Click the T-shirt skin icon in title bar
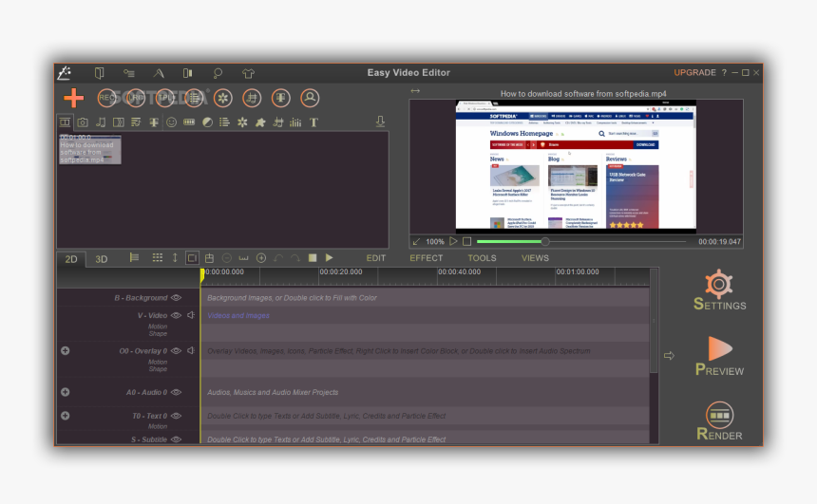The image size is (817, 504). (x=248, y=73)
